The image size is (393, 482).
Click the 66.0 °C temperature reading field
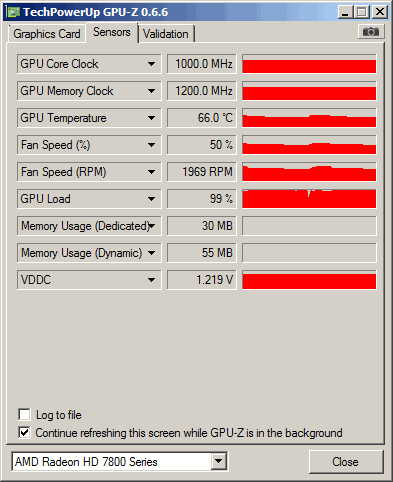(202, 118)
